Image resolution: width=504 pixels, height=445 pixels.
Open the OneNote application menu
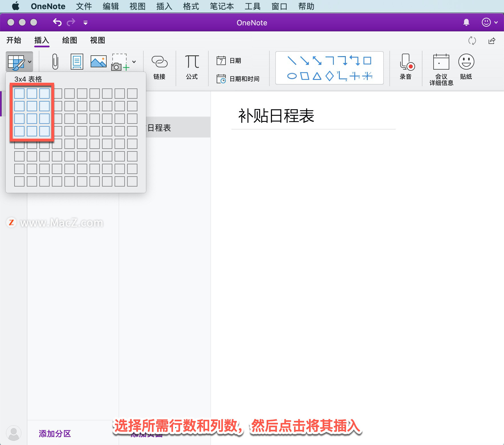pos(48,6)
